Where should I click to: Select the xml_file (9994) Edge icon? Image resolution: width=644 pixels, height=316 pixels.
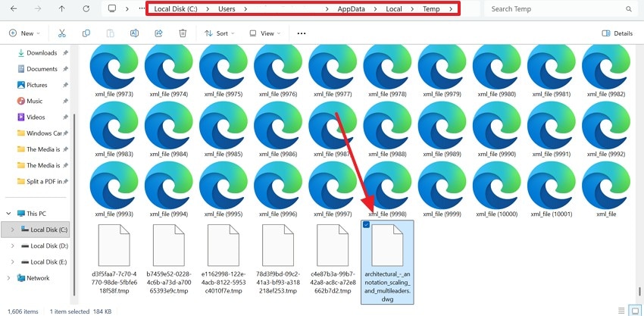pyautogui.click(x=168, y=186)
